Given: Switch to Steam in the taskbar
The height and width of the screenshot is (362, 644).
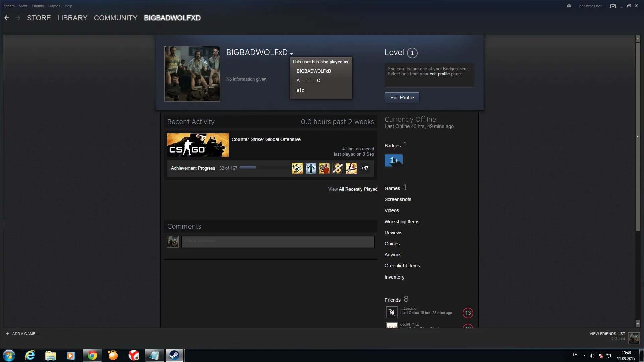Looking at the screenshot, I should click(174, 355).
